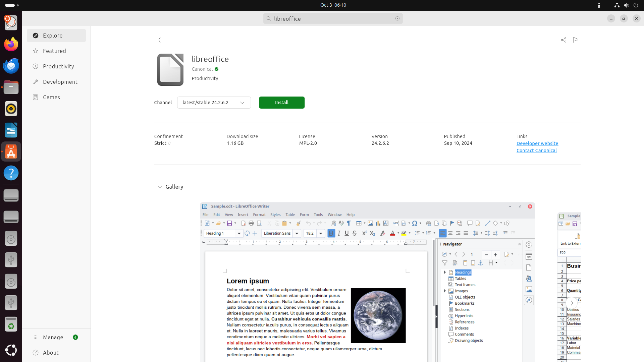644x362 pixels.
Task: Open the Calc spreadsheet screenshot thumbnail
Action: point(569,287)
